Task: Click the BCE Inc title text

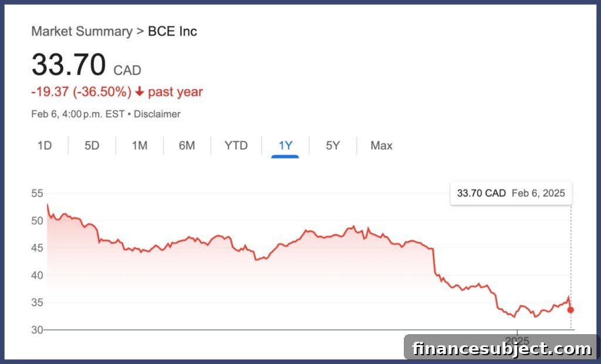Action: (173, 32)
